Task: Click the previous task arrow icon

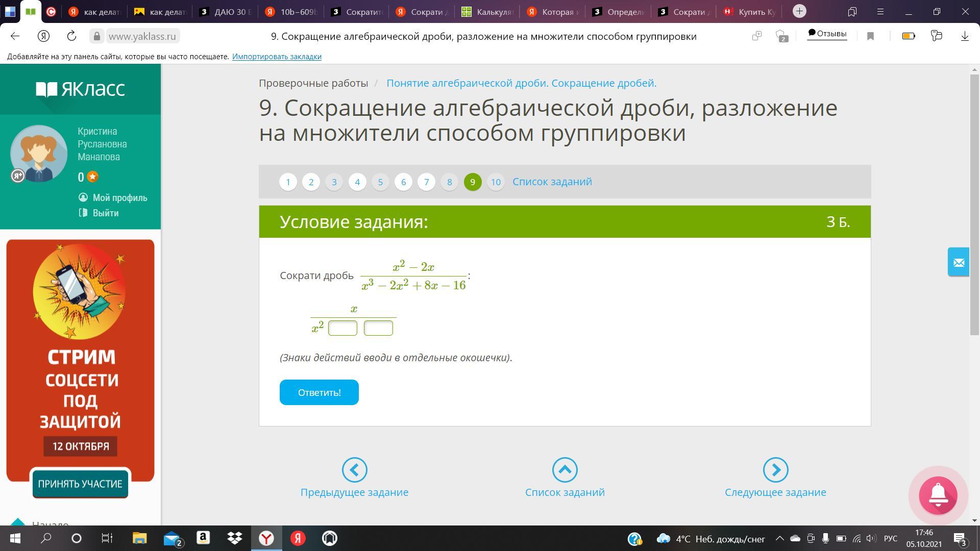Action: [354, 469]
